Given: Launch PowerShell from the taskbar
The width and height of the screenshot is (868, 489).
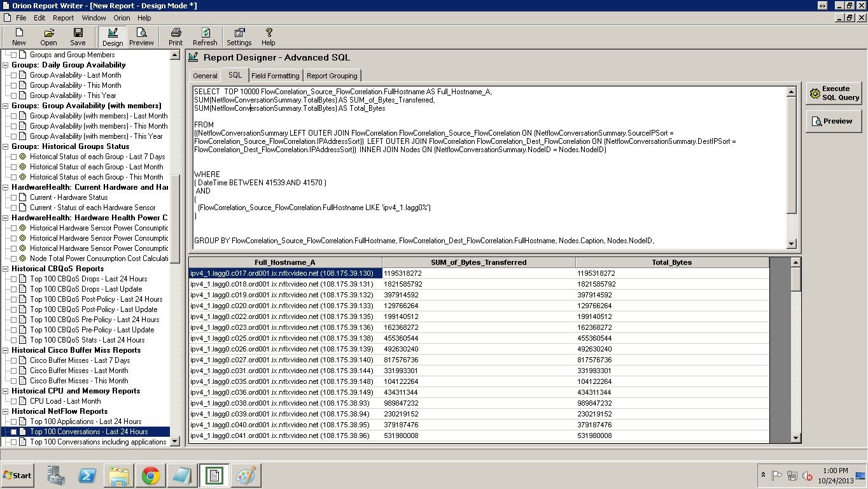Looking at the screenshot, I should 87,475.
